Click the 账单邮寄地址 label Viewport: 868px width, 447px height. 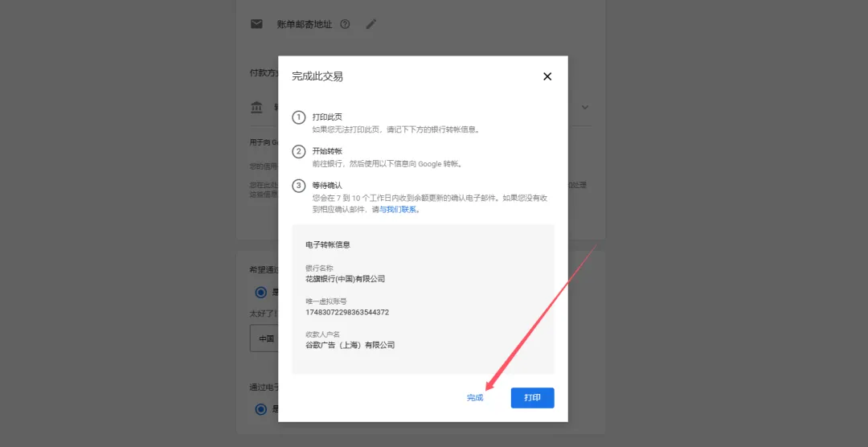[305, 24]
